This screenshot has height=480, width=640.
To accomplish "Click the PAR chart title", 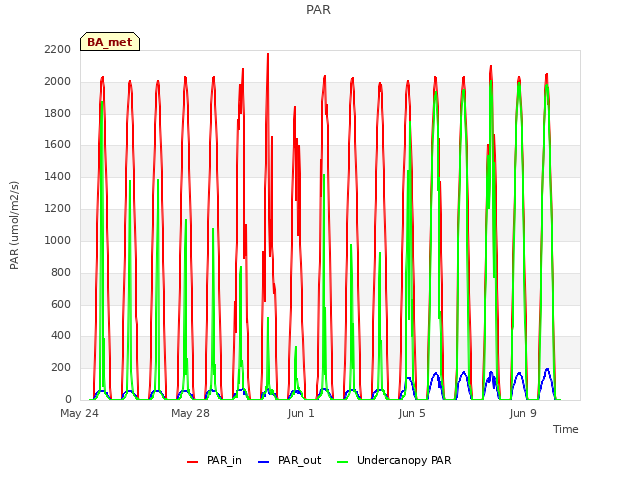I will point(318,10).
